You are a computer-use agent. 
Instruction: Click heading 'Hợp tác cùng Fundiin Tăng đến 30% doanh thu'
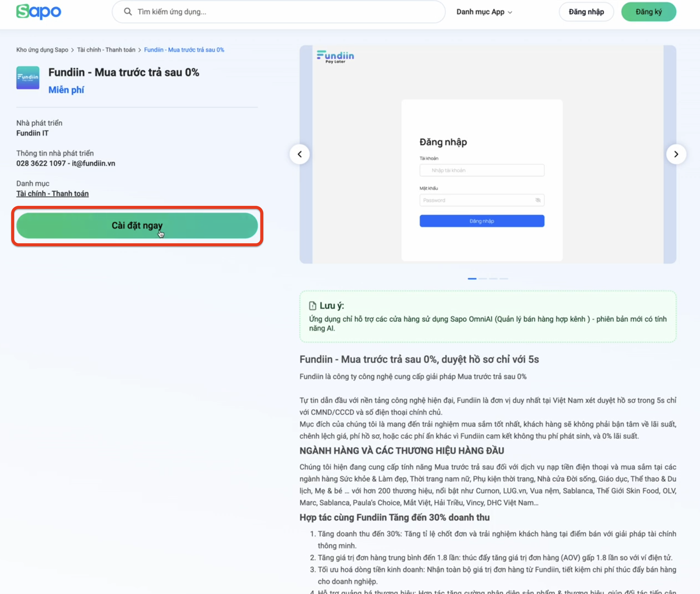[x=394, y=517]
